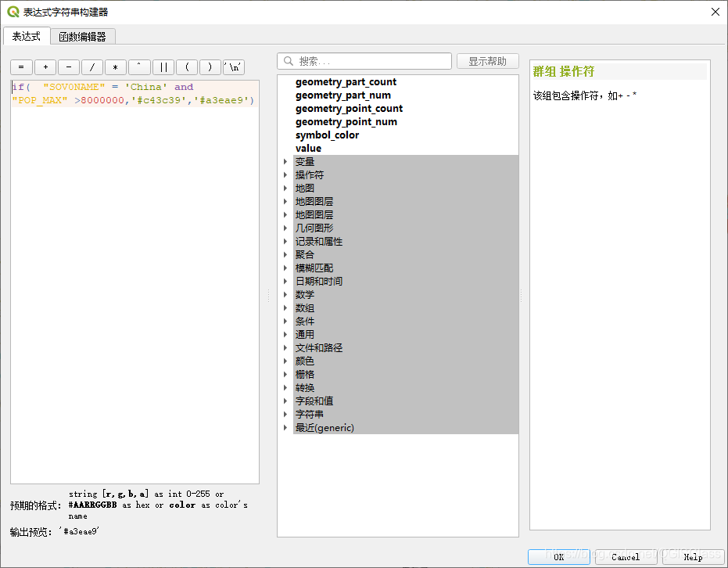The image size is (728, 568).
Task: Open Help for the expression builder
Action: pyautogui.click(x=693, y=557)
